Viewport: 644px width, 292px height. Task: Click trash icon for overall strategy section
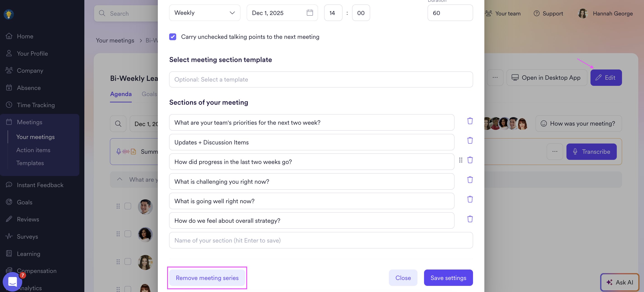point(470,219)
